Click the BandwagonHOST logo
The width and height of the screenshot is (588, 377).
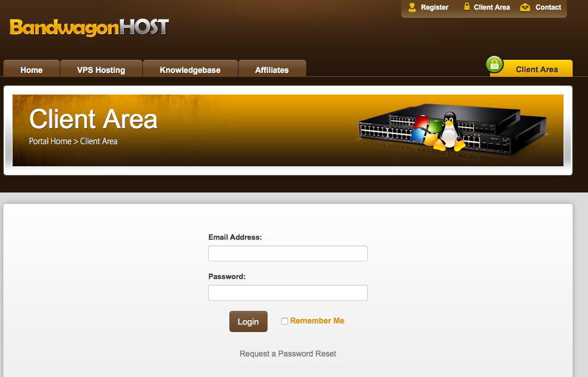click(89, 27)
